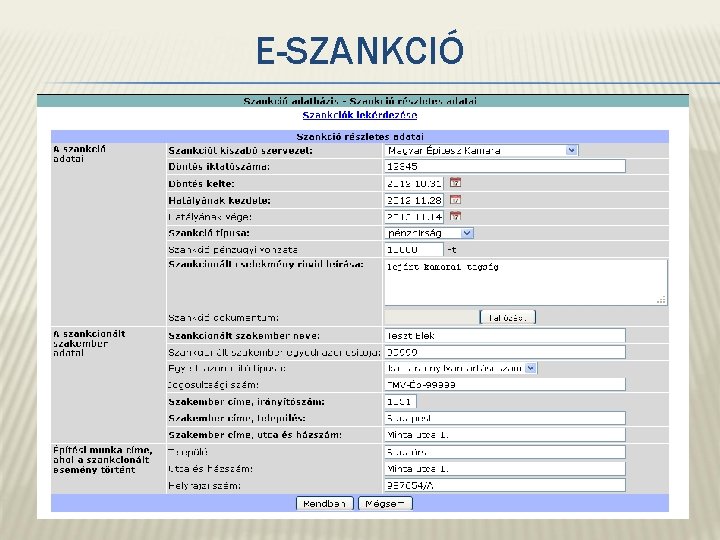
Task: Focus the Hatályának kezdete date field
Action: [x=414, y=200]
